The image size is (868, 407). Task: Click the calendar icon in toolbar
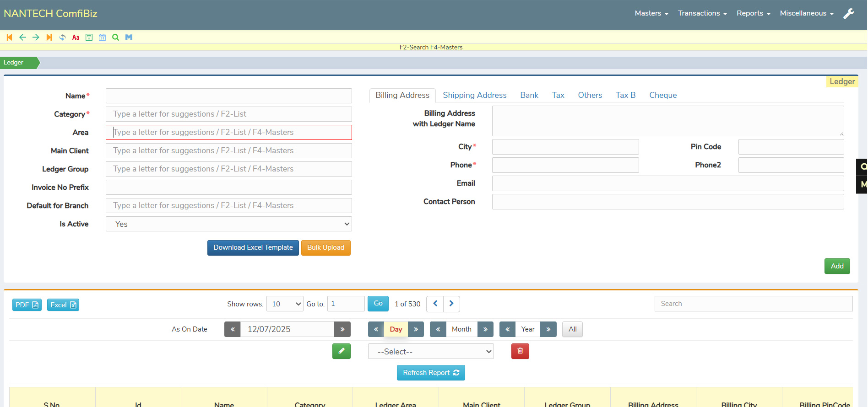[x=102, y=37]
